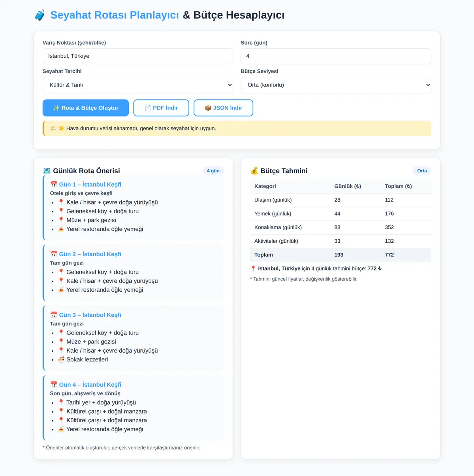Screen dimensions: 474x476
Task: Click the Otele giriş ve çevre keşfi subtitle
Action: coord(81,193)
